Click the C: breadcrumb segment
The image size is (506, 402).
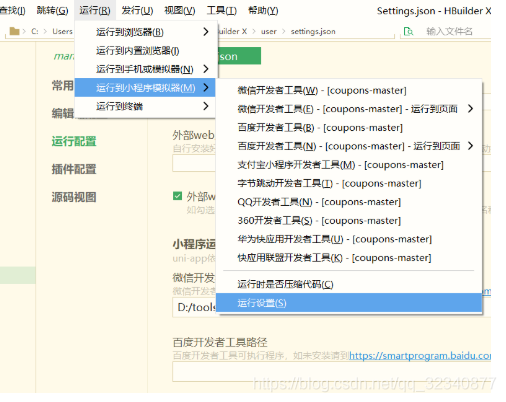35,31
